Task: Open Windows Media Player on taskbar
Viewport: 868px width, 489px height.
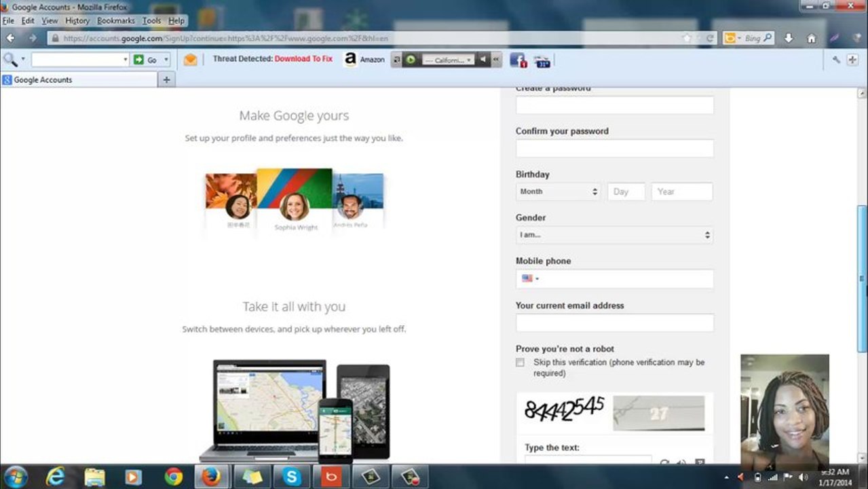Action: 134,477
